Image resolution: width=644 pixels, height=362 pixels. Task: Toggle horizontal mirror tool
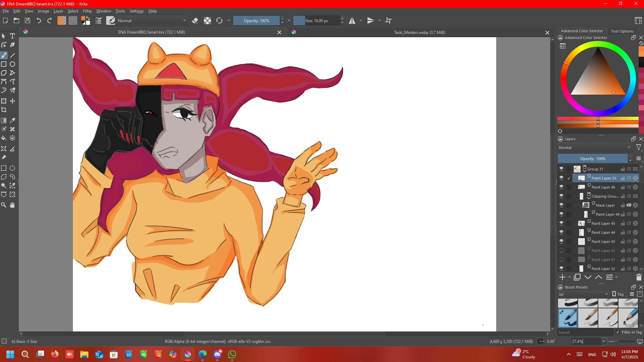pyautogui.click(x=352, y=20)
